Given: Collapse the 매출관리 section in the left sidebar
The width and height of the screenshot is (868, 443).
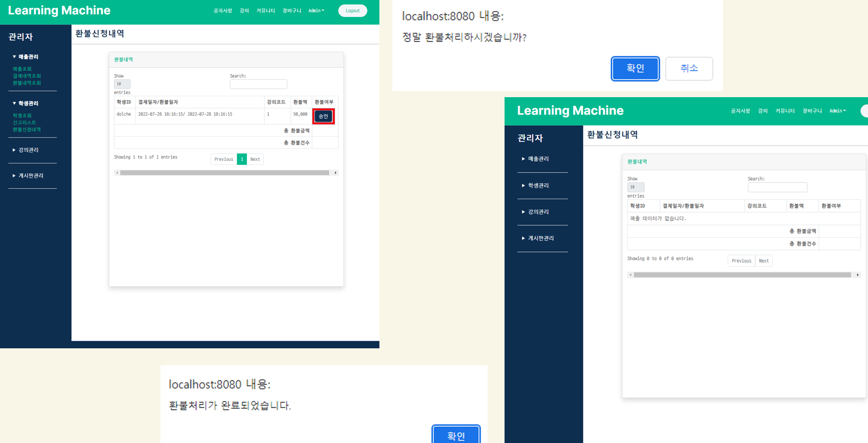Looking at the screenshot, I should pyautogui.click(x=25, y=57).
